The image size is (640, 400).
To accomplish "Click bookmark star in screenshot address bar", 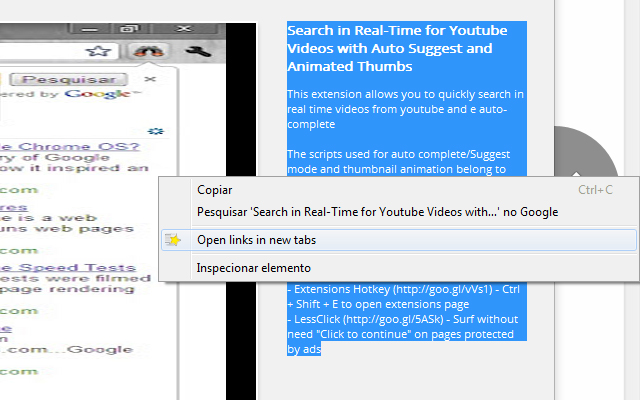I will point(98,51).
